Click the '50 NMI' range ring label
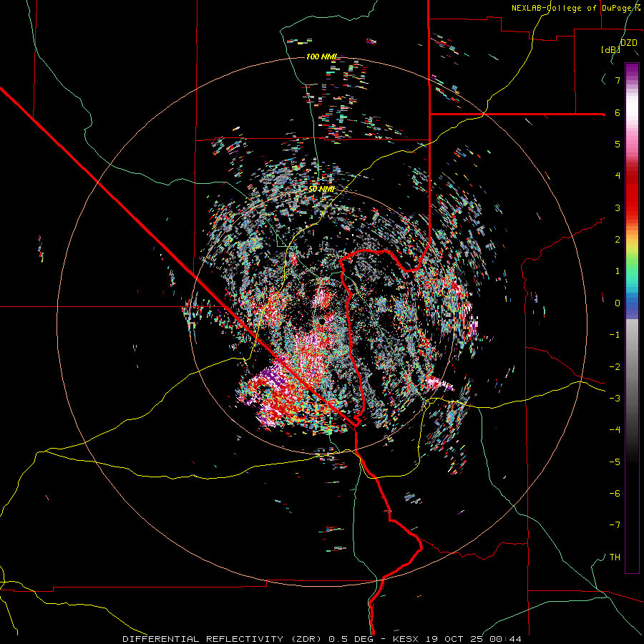Image resolution: width=644 pixels, height=644 pixels. (321, 190)
